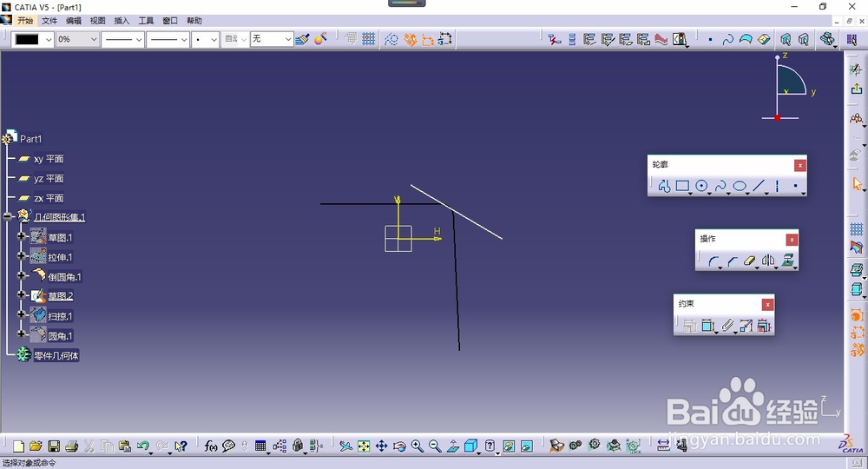Select xy 平面 in the tree
868x469 pixels.
point(49,159)
